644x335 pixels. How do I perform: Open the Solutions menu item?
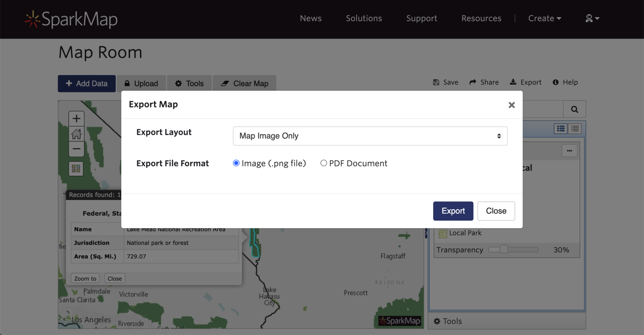(x=364, y=18)
